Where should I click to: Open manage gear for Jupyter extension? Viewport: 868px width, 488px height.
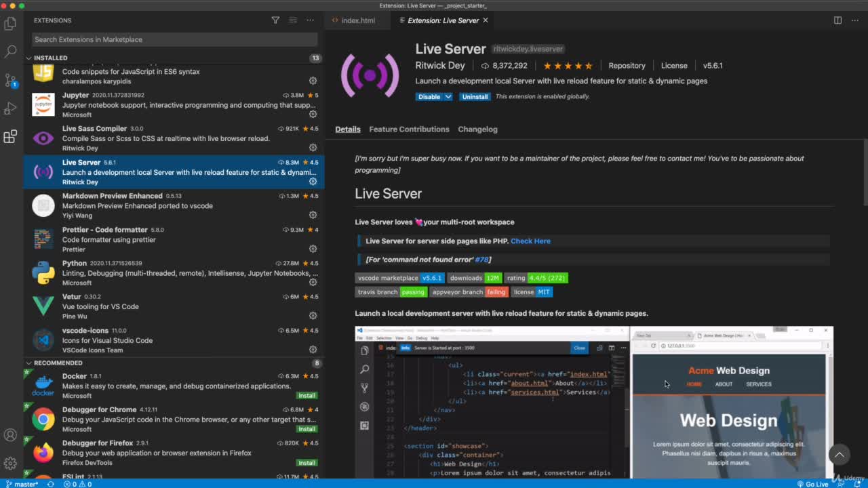313,114
